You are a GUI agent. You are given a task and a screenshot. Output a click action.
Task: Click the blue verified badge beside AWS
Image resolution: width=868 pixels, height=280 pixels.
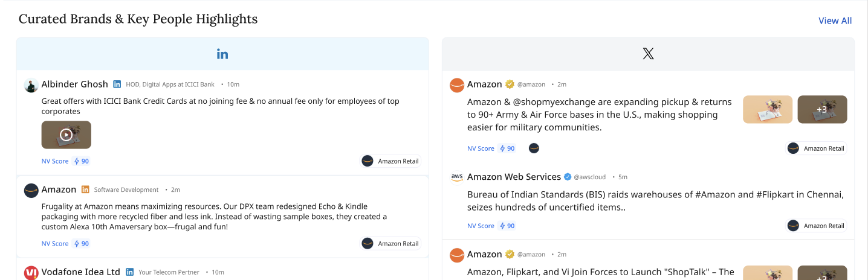(568, 177)
